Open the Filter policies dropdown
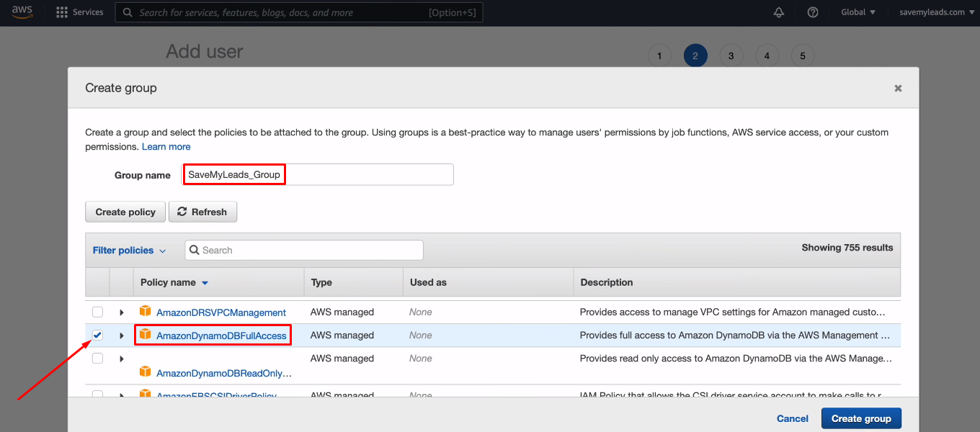 (130, 251)
